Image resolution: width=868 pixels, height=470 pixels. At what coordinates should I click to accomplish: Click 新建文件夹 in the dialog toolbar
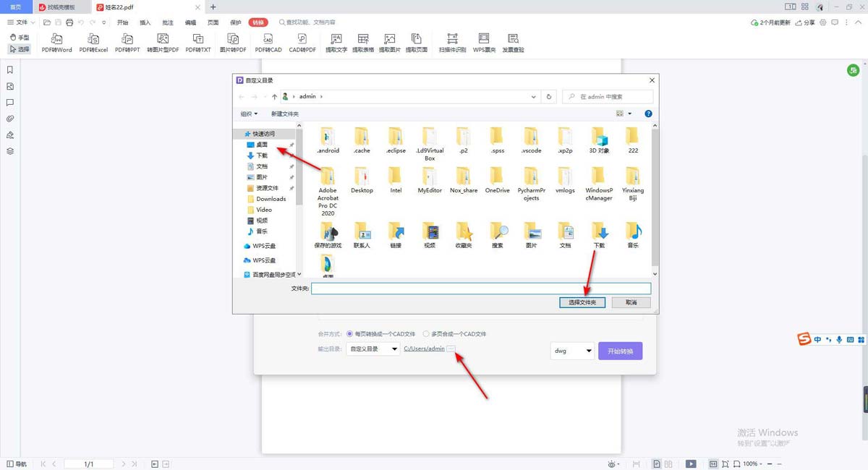(x=285, y=114)
